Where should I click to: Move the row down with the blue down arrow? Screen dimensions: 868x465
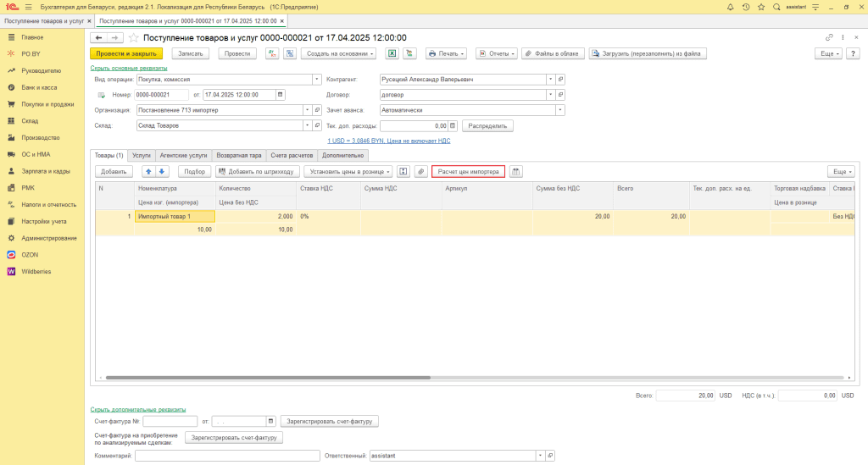pos(162,171)
